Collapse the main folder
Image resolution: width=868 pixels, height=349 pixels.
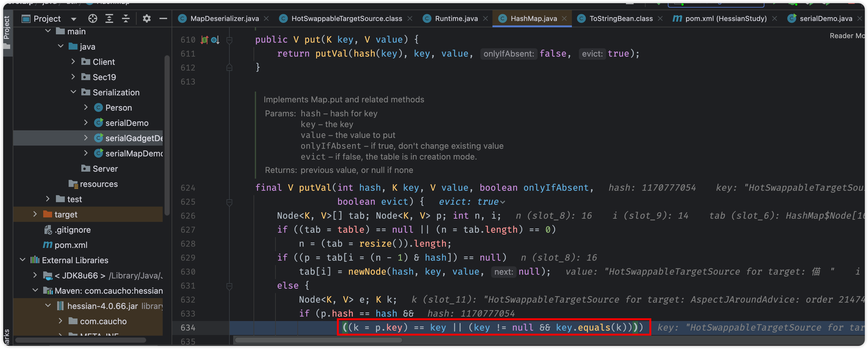point(48,31)
